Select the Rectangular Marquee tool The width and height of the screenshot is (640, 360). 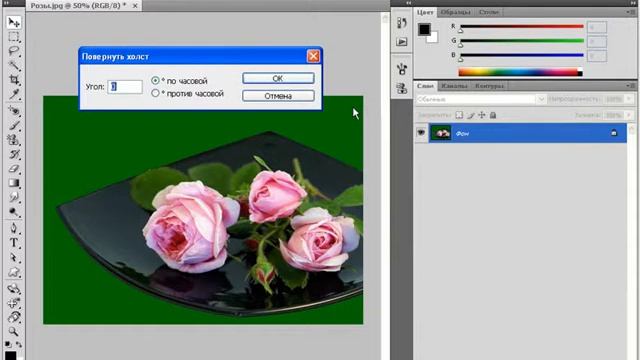pyautogui.click(x=13, y=37)
